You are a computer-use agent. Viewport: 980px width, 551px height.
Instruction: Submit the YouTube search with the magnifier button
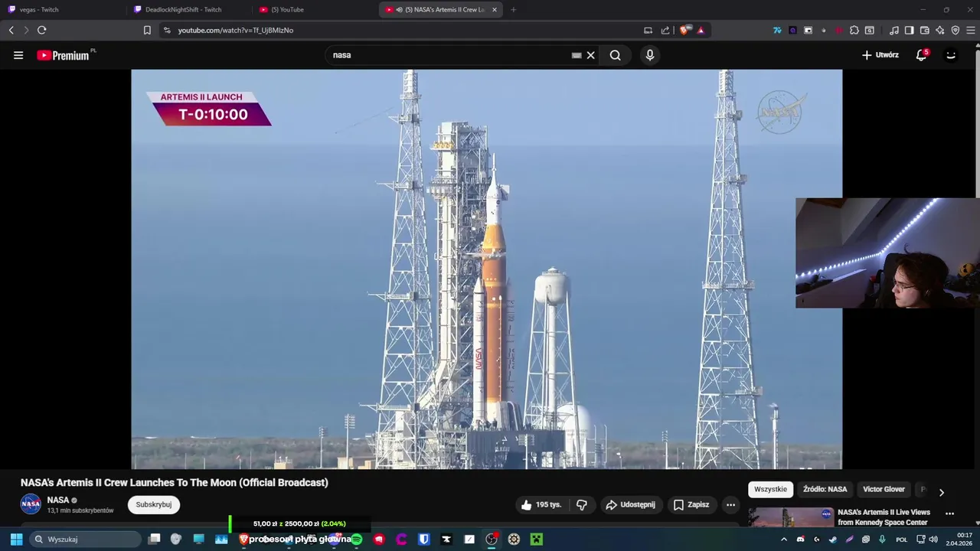615,55
